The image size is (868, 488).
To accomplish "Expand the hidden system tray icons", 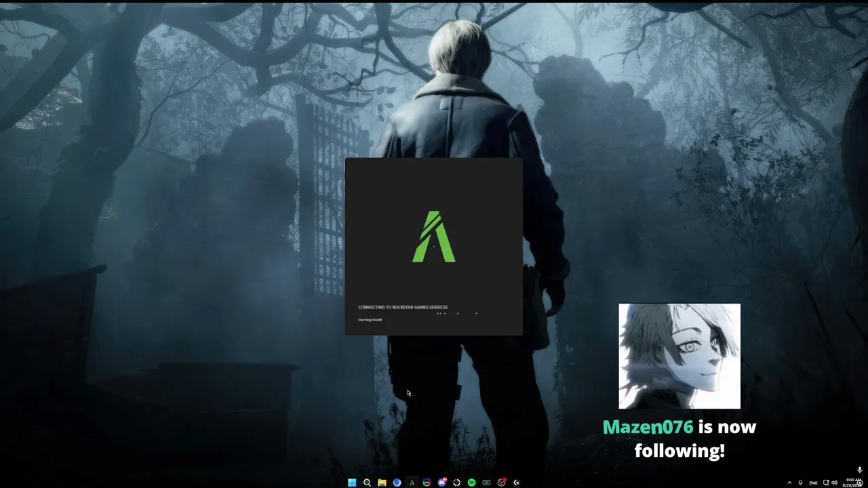I will click(x=789, y=483).
